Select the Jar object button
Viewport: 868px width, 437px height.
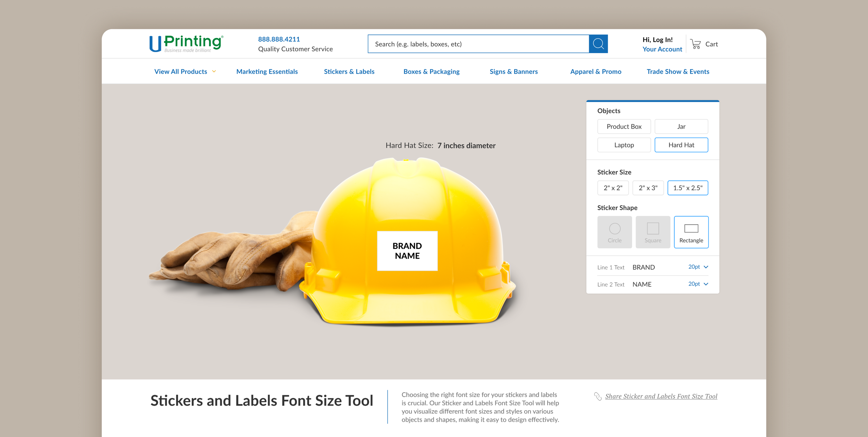click(681, 127)
